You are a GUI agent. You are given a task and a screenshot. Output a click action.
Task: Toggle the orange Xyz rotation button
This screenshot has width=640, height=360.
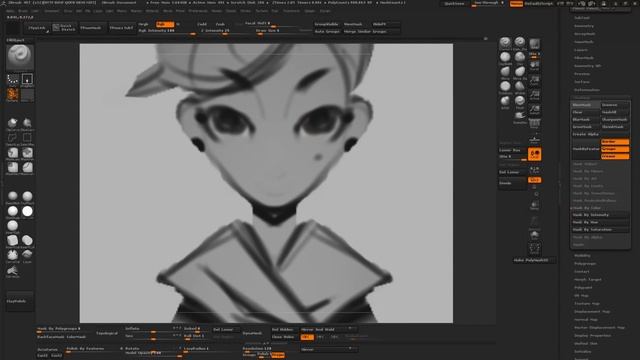[x=534, y=180]
